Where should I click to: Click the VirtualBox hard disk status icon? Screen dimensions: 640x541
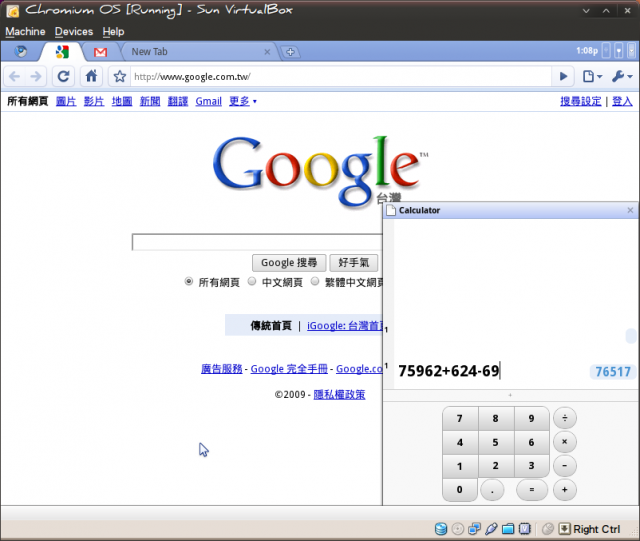click(x=441, y=529)
